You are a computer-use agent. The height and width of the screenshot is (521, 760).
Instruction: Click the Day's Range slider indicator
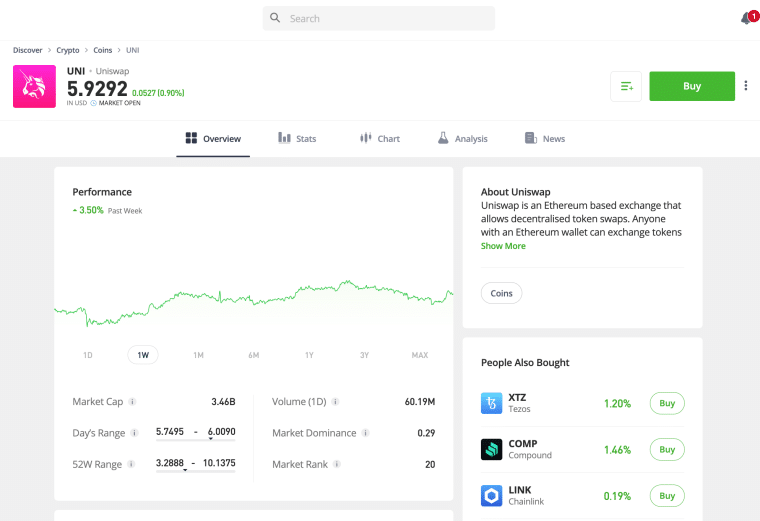click(210, 439)
